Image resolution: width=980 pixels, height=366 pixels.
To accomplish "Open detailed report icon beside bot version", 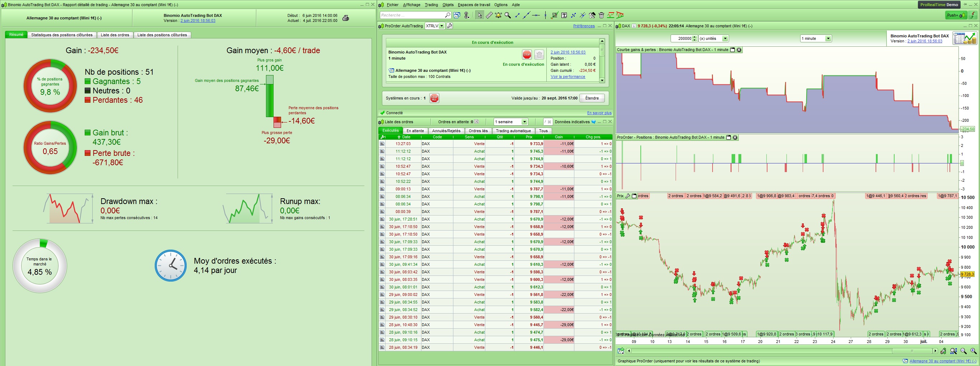I will pyautogui.click(x=965, y=38).
